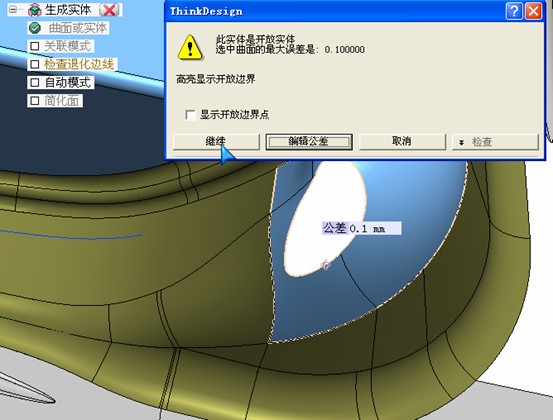This screenshot has width=553, height=420.
Task: Tick the 简化面 checkbox
Action: click(35, 101)
